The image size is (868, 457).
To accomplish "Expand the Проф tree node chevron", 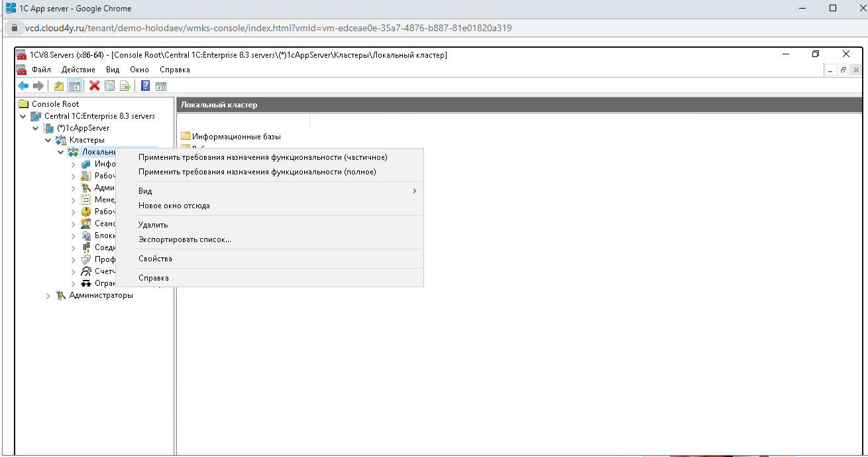I will click(x=74, y=259).
